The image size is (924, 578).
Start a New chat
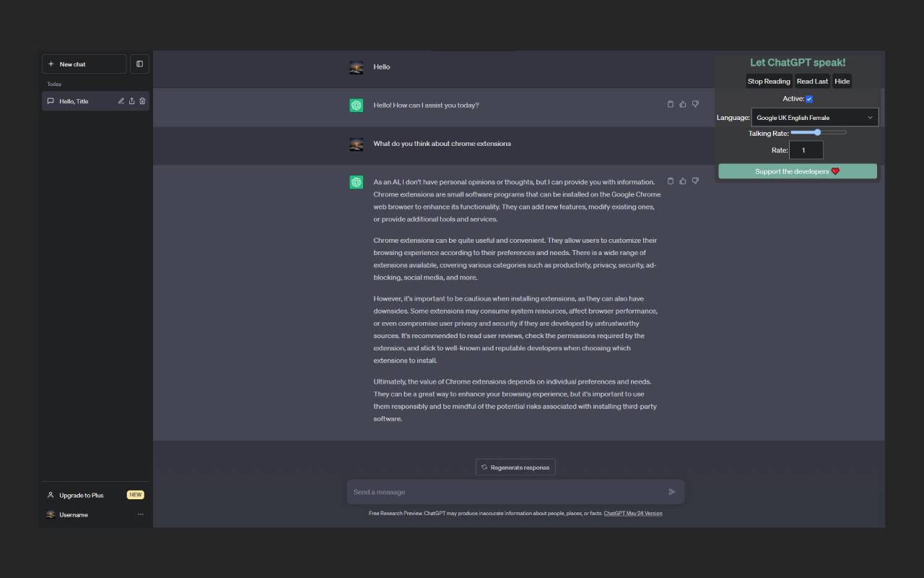tap(84, 64)
